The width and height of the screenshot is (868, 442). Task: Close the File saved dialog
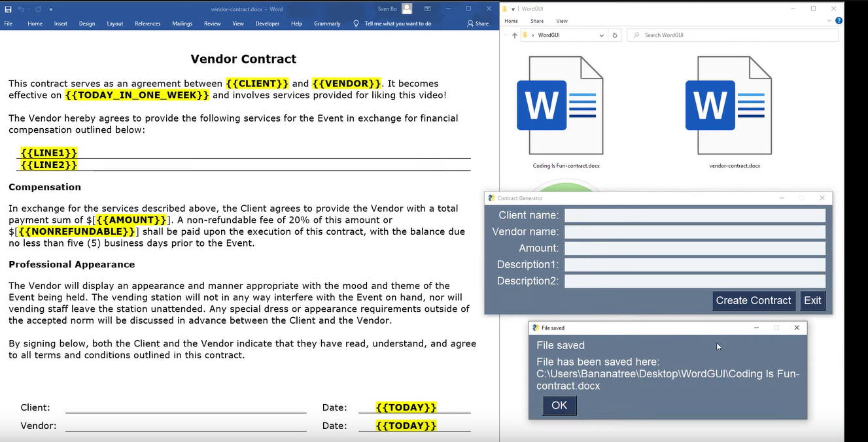click(x=797, y=328)
